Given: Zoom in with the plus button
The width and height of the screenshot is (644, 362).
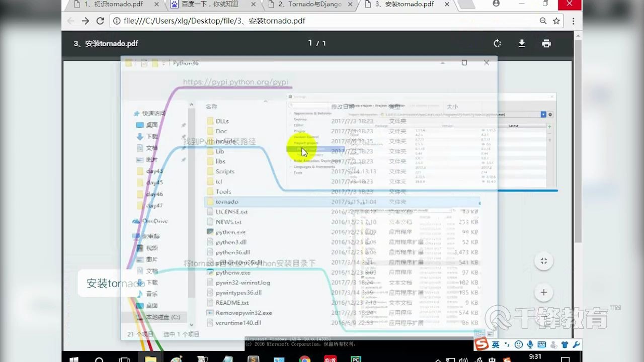Looking at the screenshot, I should [543, 292].
